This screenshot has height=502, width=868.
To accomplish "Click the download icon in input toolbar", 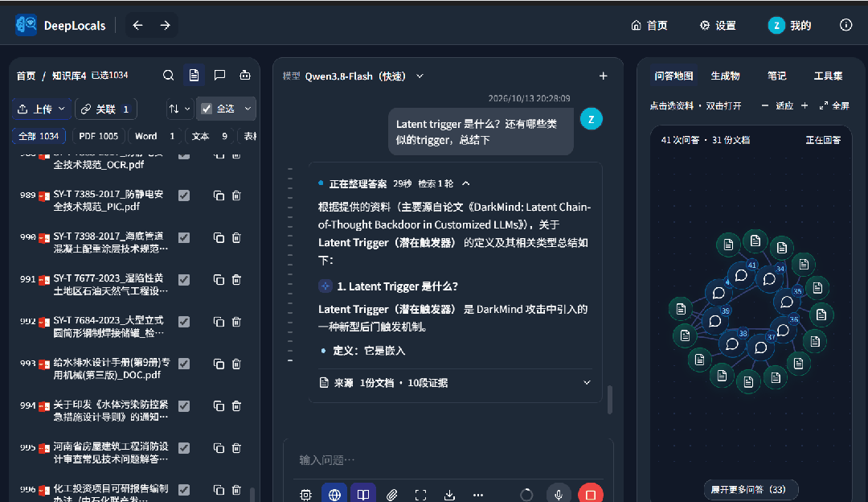I will (449, 495).
